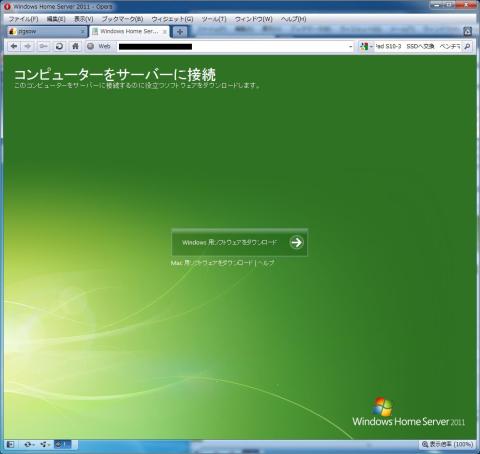Open the address bar history dropdown arrow
The image size is (480, 454).
pyautogui.click(x=350, y=47)
